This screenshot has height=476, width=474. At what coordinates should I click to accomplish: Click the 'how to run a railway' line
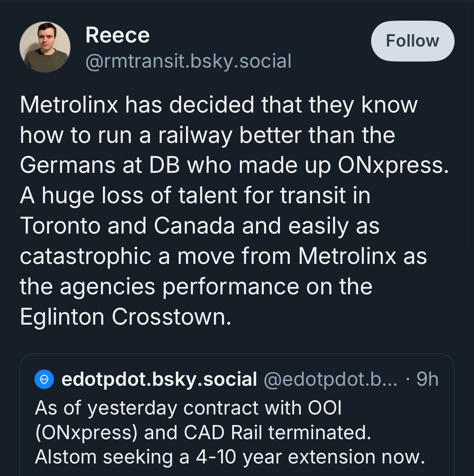207,135
